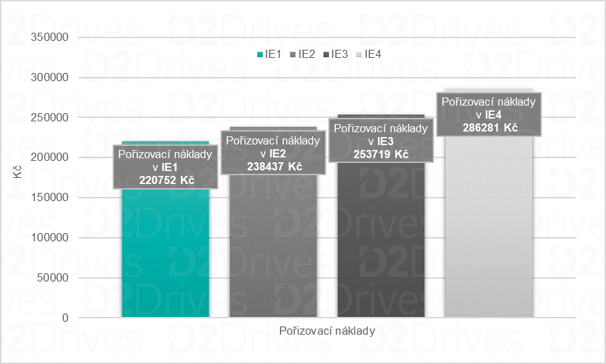The height and width of the screenshot is (364, 606).
Task: Click the dark IE3 legend color swatch
Action: tap(327, 55)
